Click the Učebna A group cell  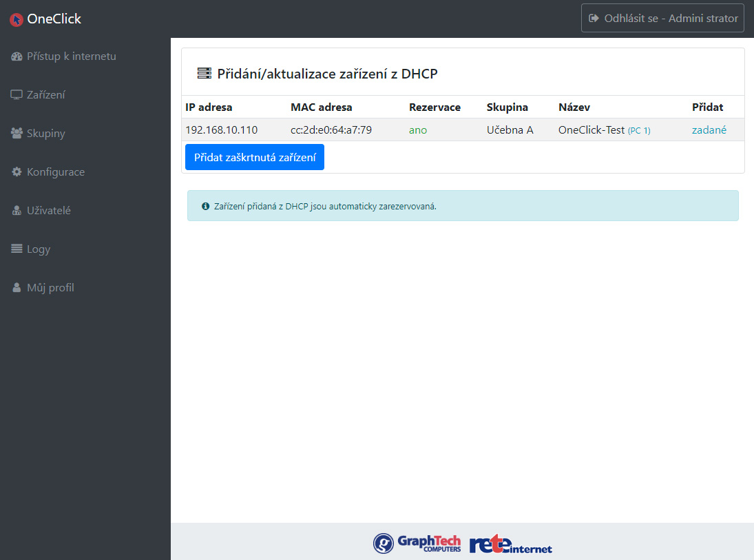(510, 130)
